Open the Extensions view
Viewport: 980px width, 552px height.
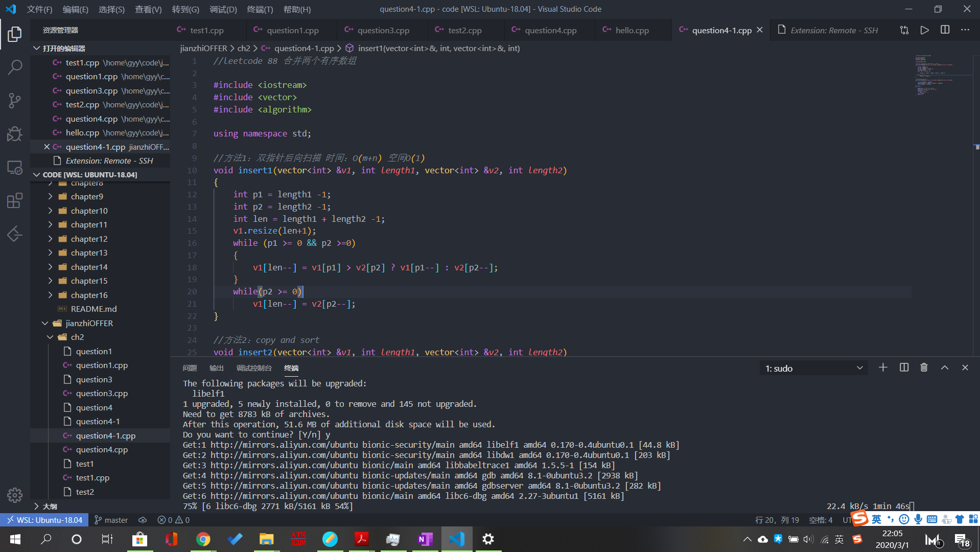(14, 200)
